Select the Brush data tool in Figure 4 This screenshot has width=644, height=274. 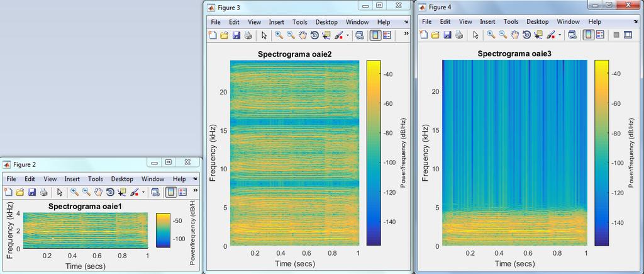point(551,35)
